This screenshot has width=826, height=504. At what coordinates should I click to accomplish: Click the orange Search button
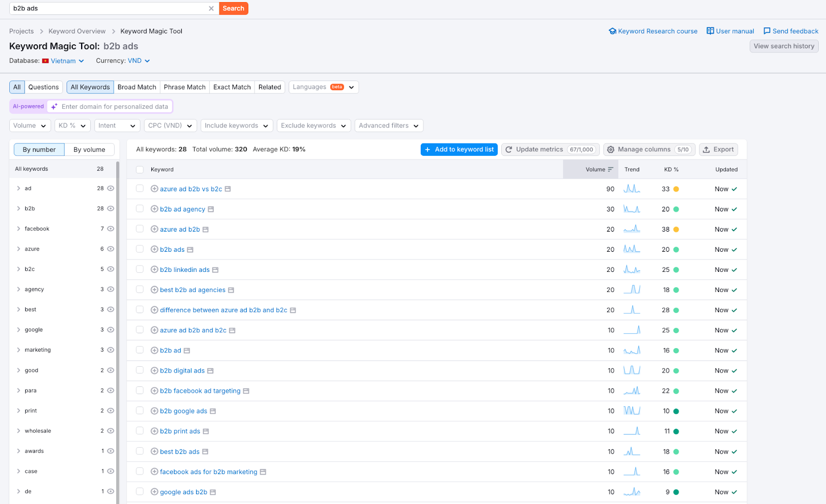click(233, 8)
